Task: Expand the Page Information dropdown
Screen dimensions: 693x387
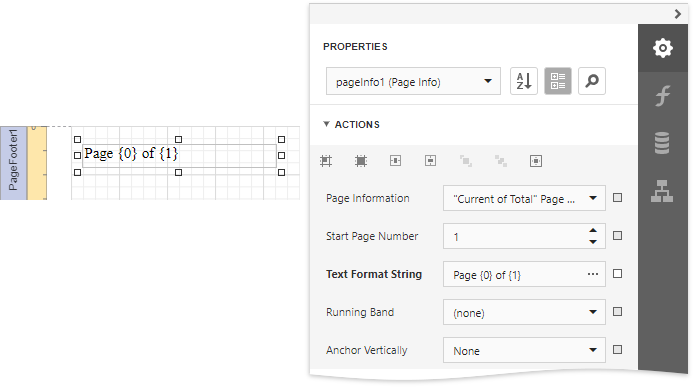Action: (x=524, y=198)
